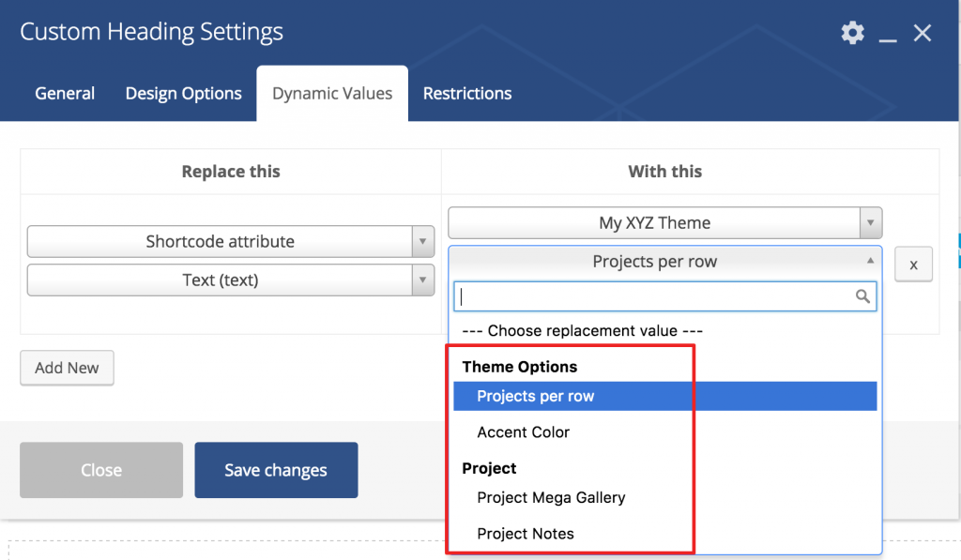Switch to the Design Options tab
This screenshot has width=961, height=560.
coord(183,93)
